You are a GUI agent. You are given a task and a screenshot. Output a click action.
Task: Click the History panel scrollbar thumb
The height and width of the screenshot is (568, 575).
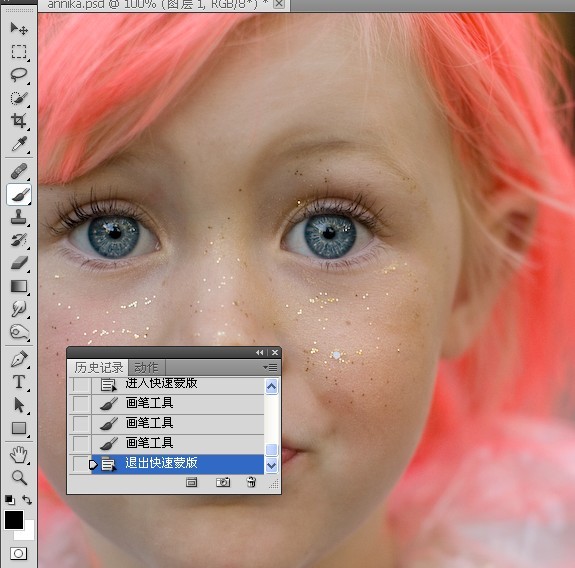[271, 449]
